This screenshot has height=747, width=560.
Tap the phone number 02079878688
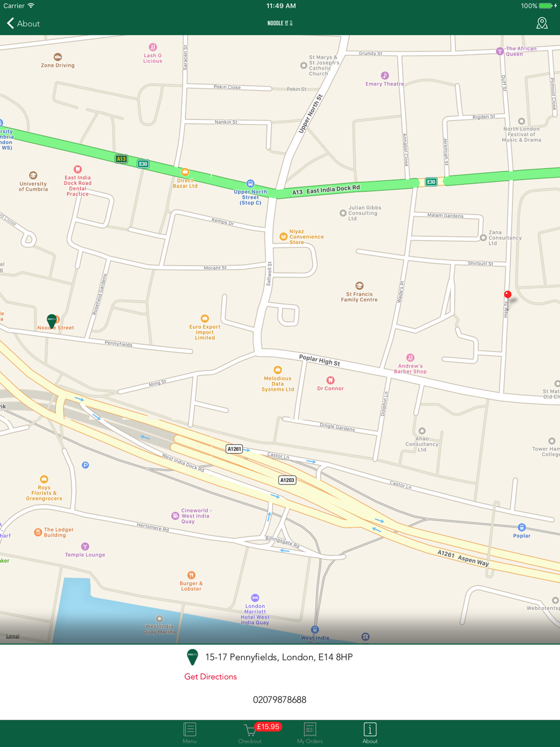pos(279,699)
